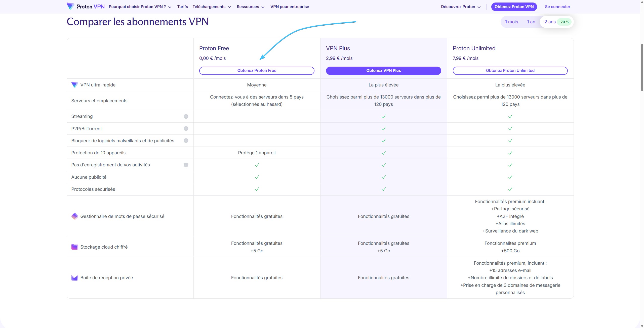Open the Tarifs page

[x=182, y=7]
